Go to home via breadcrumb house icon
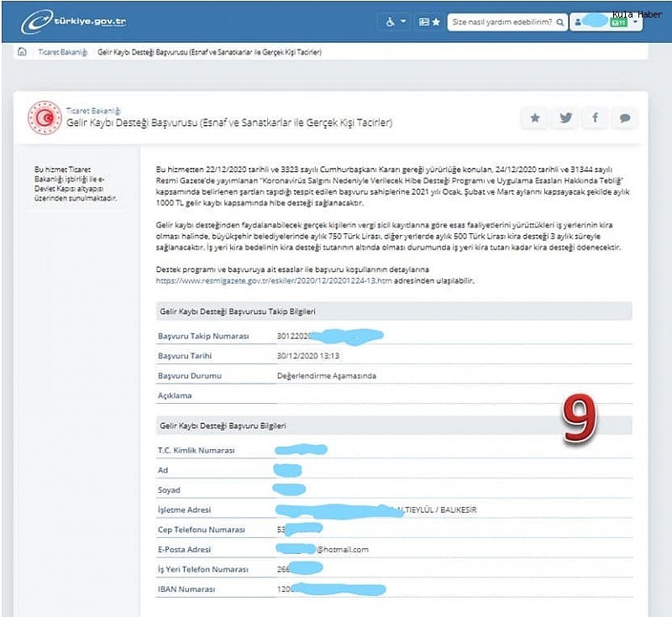This screenshot has height=617, width=672. click(22, 52)
